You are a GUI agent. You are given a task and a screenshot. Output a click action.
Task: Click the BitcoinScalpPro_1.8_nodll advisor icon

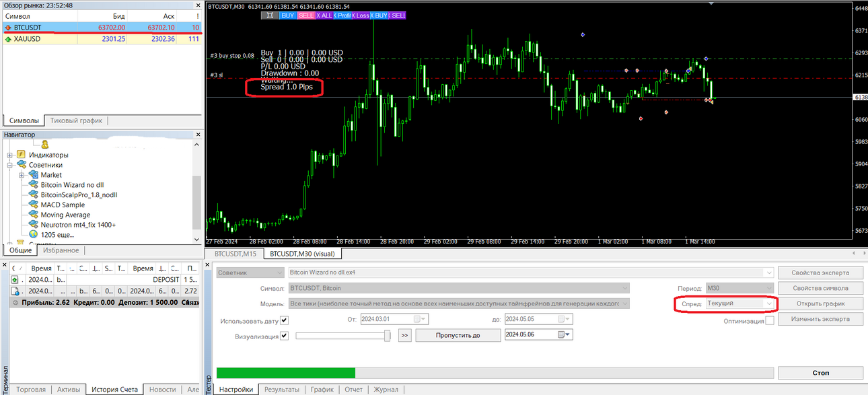click(x=34, y=194)
